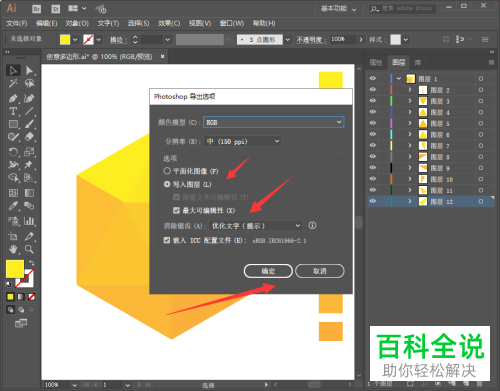Select the Shape Builder tool
This screenshot has height=391, width=500.
tap(13, 178)
